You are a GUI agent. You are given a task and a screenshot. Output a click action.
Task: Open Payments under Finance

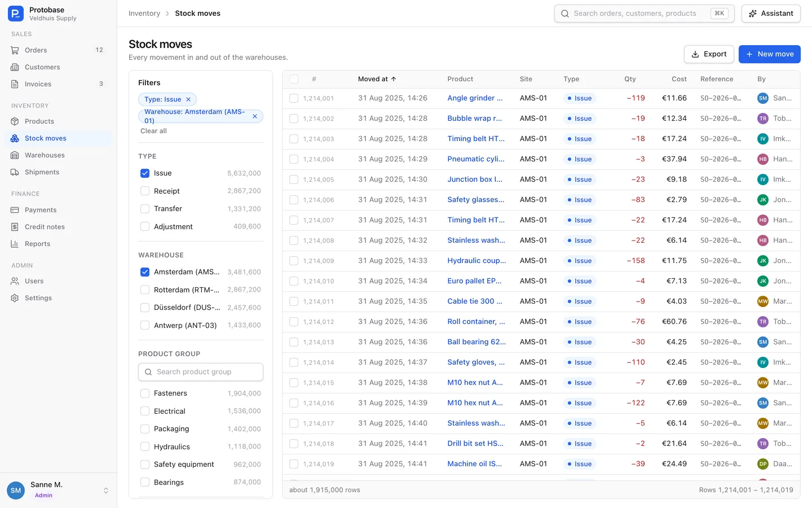pos(58,210)
